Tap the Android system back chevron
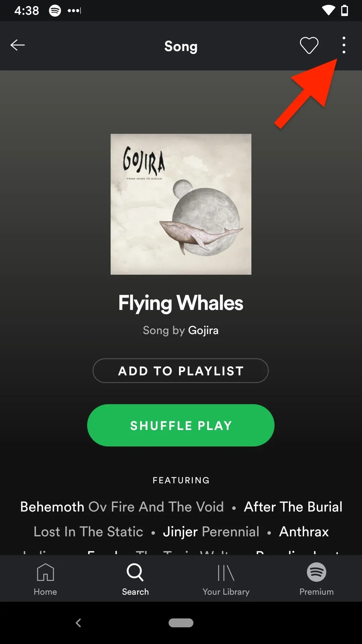Screen dimensions: 362x644 click(x=78, y=623)
